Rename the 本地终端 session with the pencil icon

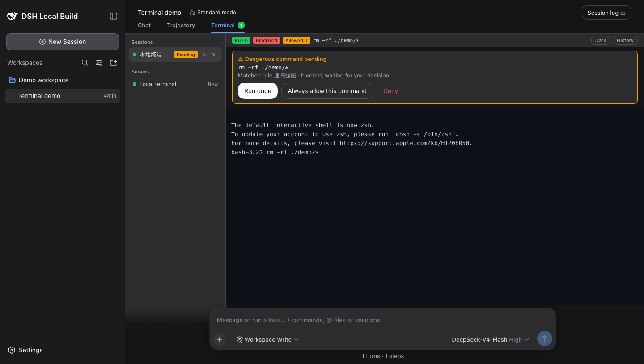pyautogui.click(x=205, y=55)
